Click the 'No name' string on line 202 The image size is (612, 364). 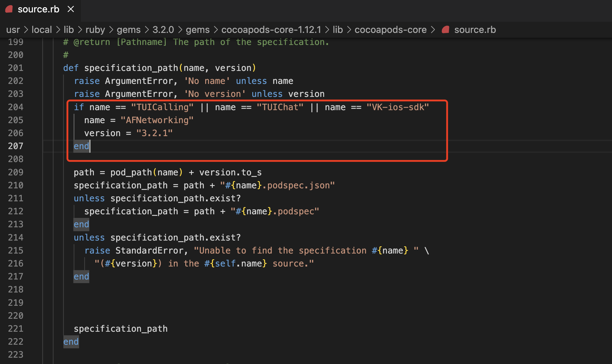coord(207,81)
